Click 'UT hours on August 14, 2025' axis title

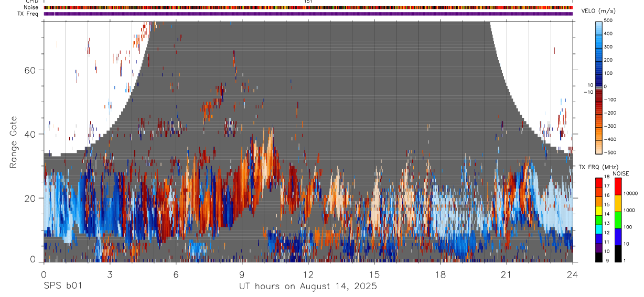pyautogui.click(x=308, y=286)
